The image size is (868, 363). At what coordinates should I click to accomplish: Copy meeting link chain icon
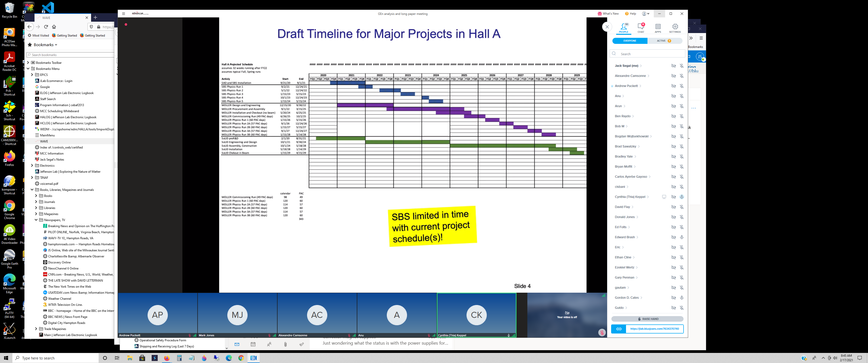pyautogui.click(x=619, y=329)
